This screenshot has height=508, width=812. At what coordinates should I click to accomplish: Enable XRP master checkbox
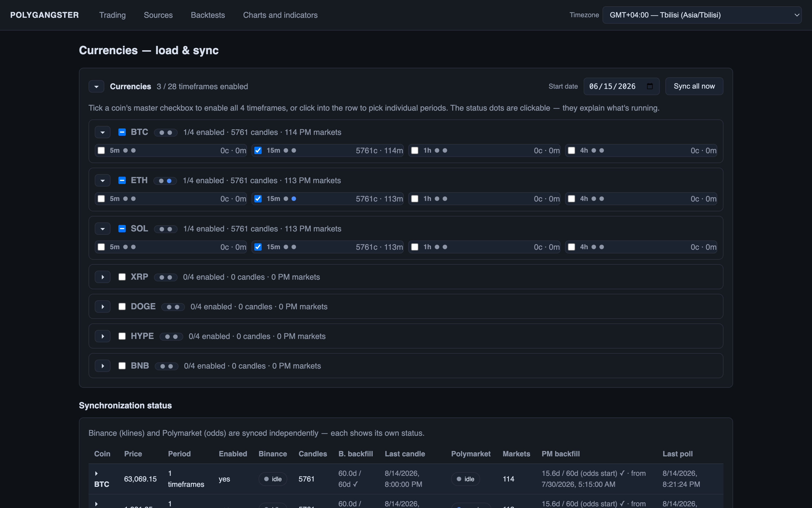point(122,277)
